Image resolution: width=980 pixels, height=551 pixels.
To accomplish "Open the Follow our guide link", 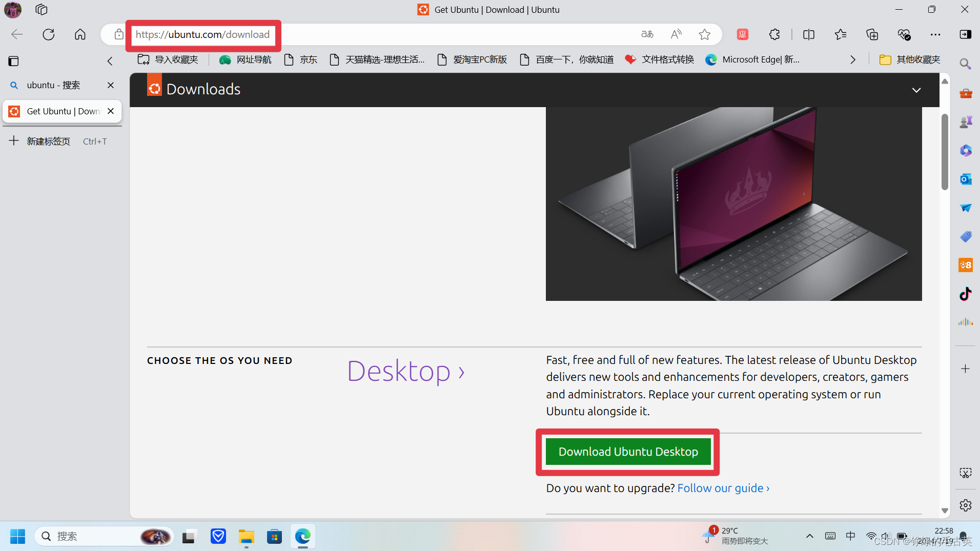I will [x=723, y=488].
